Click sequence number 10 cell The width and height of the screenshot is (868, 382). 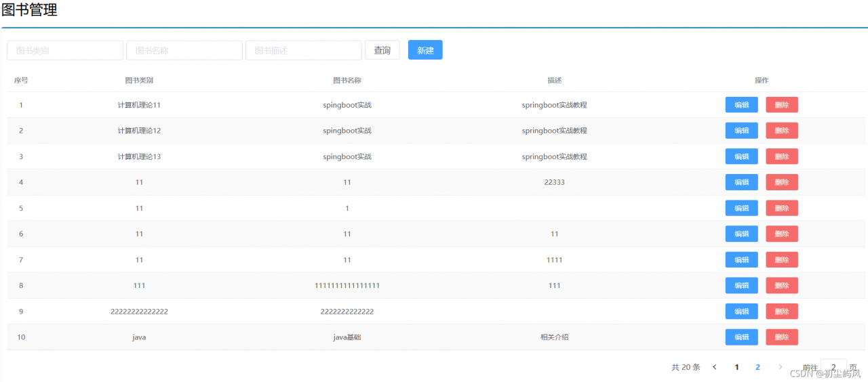[x=21, y=337]
